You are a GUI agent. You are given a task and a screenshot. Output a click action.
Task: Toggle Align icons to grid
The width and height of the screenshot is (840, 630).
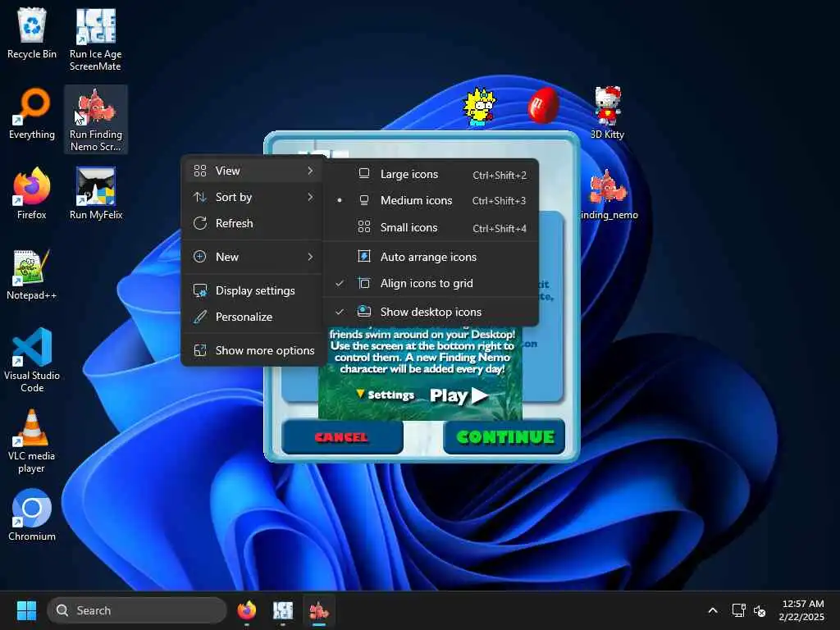pyautogui.click(x=431, y=283)
